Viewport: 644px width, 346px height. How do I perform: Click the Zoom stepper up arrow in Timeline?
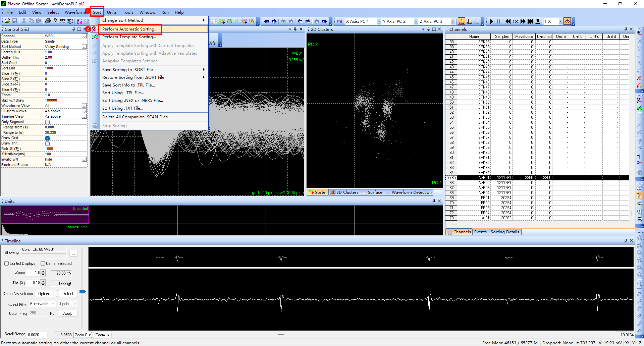click(x=43, y=271)
